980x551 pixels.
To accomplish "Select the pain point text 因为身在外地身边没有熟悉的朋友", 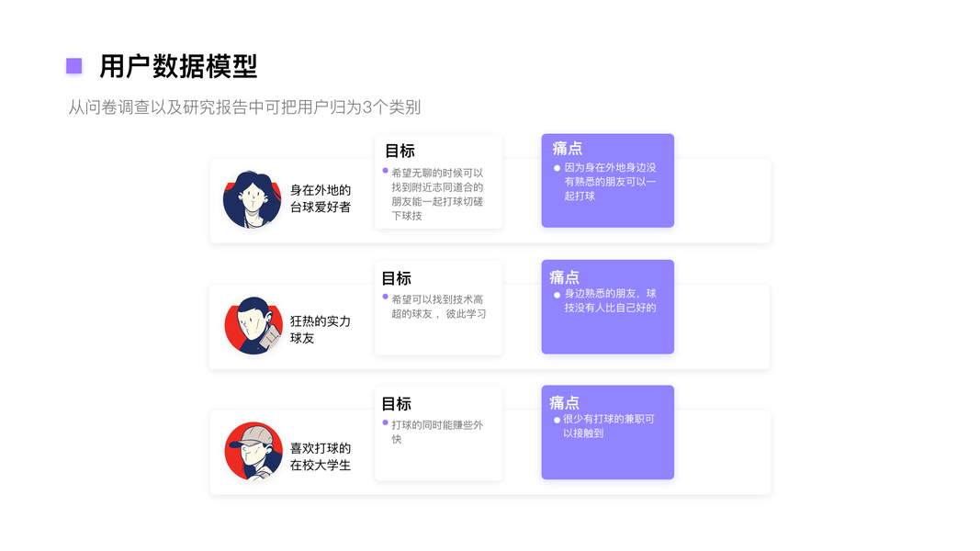I will pos(610,182).
